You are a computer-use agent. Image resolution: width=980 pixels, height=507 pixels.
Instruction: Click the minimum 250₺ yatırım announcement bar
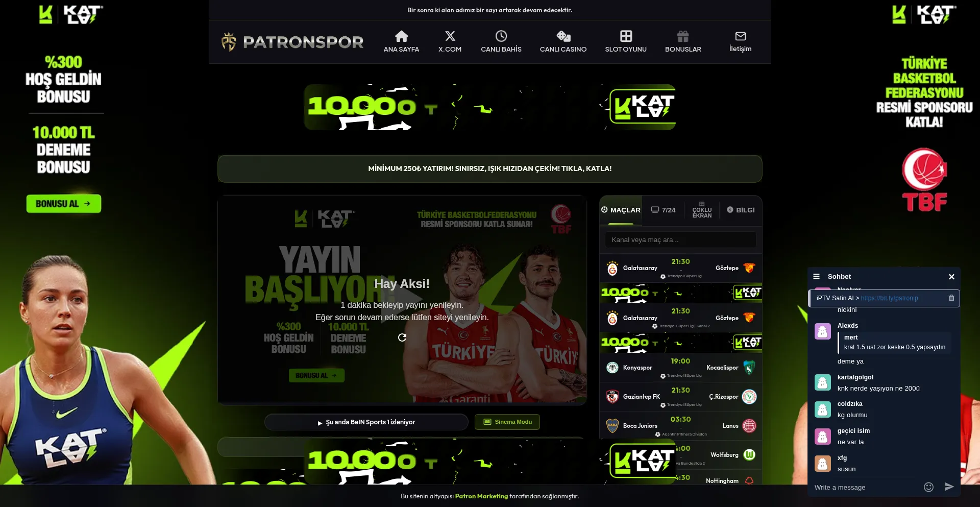pos(489,168)
